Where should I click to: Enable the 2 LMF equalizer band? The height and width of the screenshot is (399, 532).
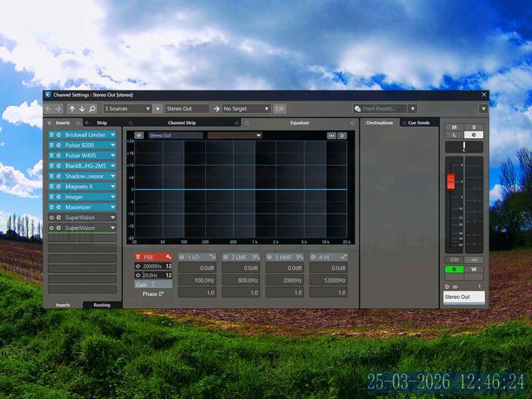(225, 257)
